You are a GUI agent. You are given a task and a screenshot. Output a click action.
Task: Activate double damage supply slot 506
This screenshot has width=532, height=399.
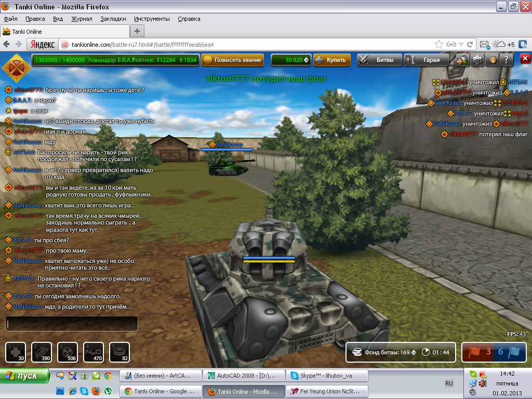pos(68,352)
